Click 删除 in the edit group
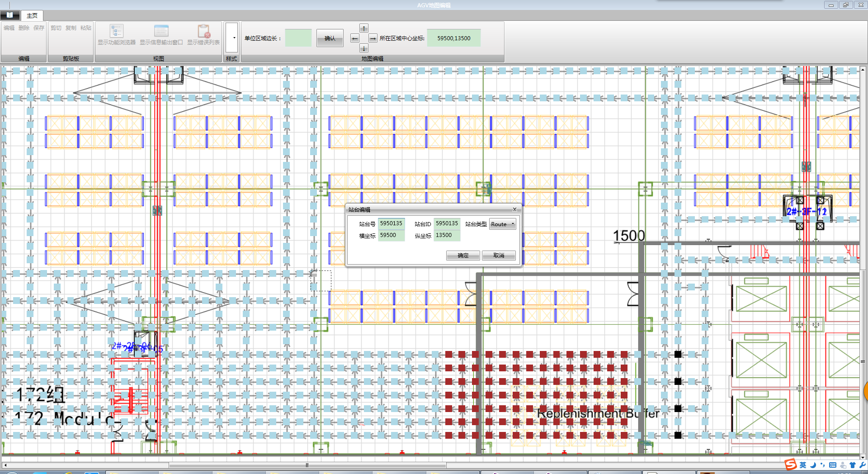 24,28
